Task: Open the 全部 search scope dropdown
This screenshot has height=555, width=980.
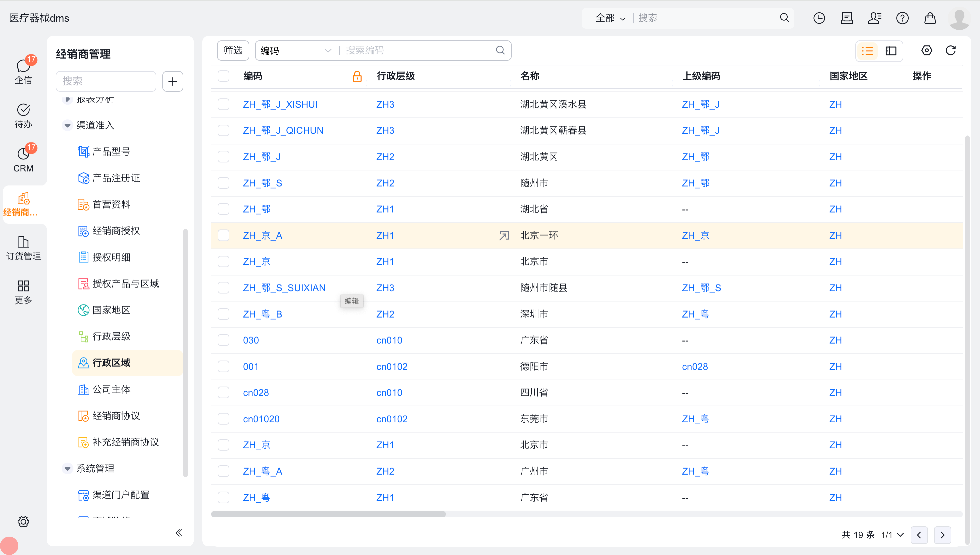Action: 610,18
